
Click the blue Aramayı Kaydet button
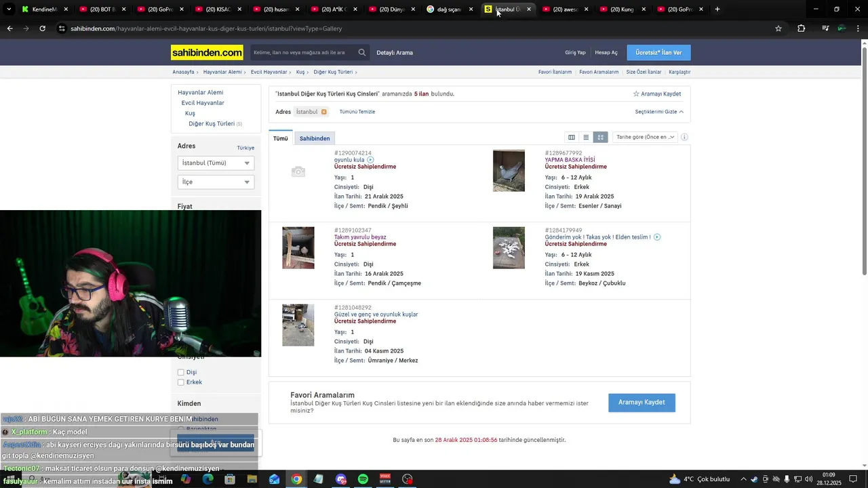(x=642, y=402)
